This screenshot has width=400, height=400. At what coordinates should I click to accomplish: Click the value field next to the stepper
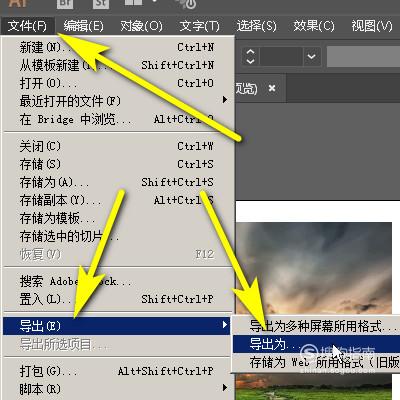coord(281,57)
